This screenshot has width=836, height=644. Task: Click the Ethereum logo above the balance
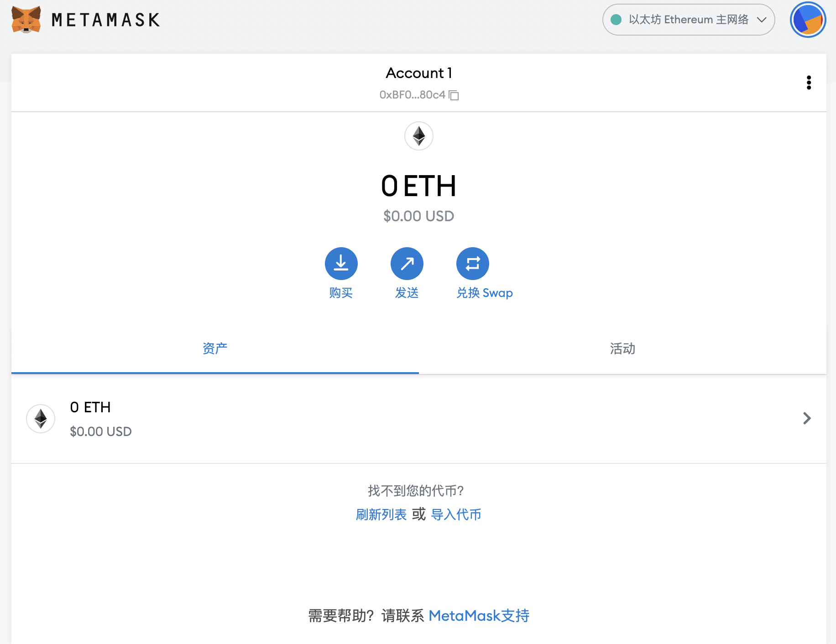(419, 136)
